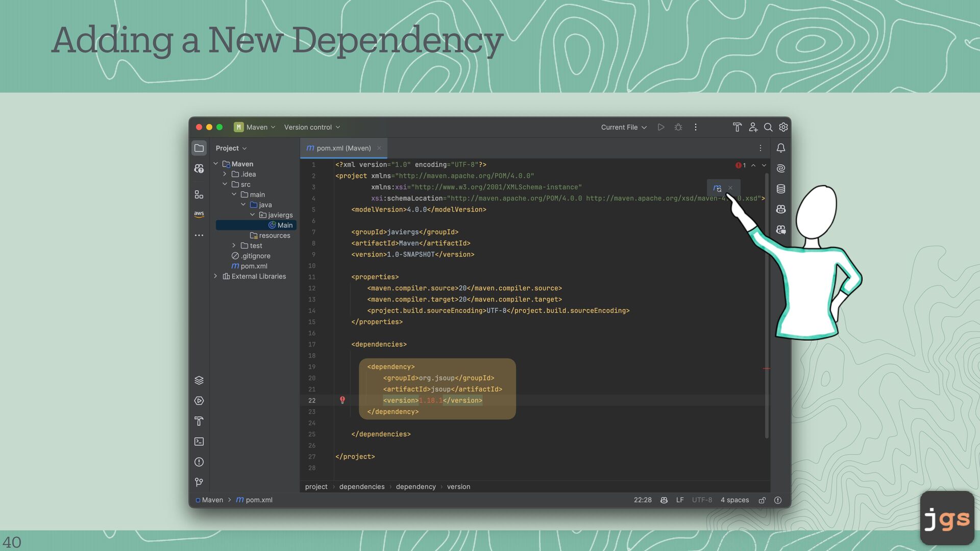Click the 4 spaces indent setting
The width and height of the screenshot is (980, 551).
pyautogui.click(x=734, y=500)
